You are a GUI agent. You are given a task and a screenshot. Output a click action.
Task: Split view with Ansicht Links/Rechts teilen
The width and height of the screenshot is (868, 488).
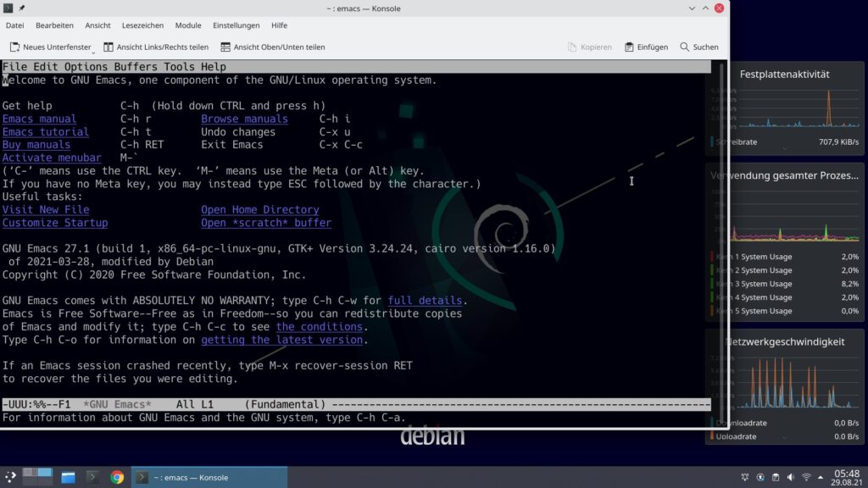(x=156, y=47)
